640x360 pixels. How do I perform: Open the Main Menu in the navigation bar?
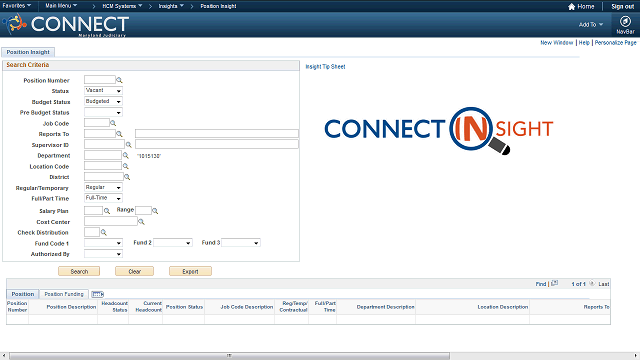click(x=61, y=6)
